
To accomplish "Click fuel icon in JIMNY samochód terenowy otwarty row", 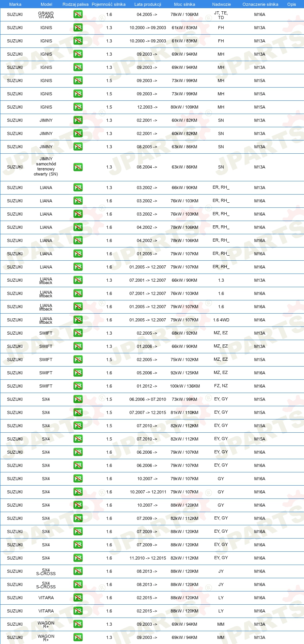I will pyautogui.click(x=78, y=167).
